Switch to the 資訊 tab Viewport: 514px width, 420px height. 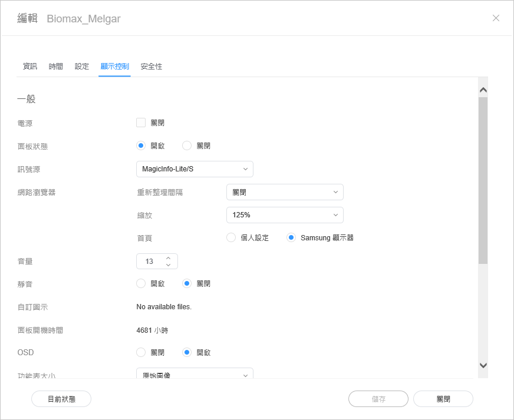(x=29, y=67)
